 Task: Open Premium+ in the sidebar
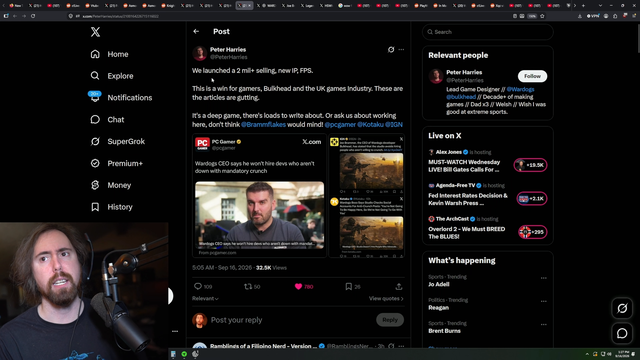pos(116,163)
